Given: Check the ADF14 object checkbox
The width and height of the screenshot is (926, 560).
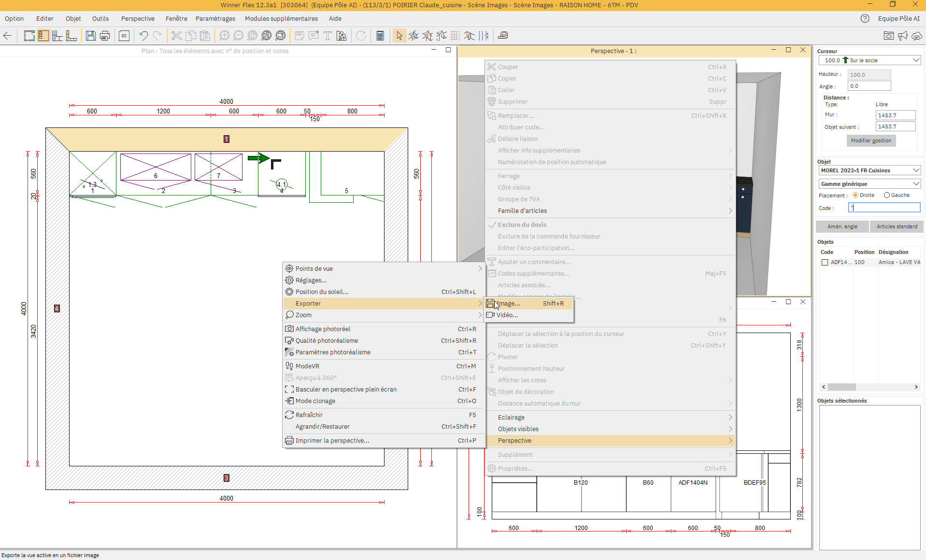Looking at the screenshot, I should (825, 263).
